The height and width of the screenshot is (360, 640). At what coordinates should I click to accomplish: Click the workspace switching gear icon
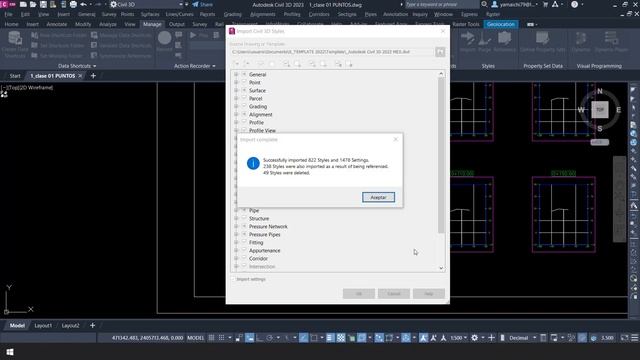(474, 338)
